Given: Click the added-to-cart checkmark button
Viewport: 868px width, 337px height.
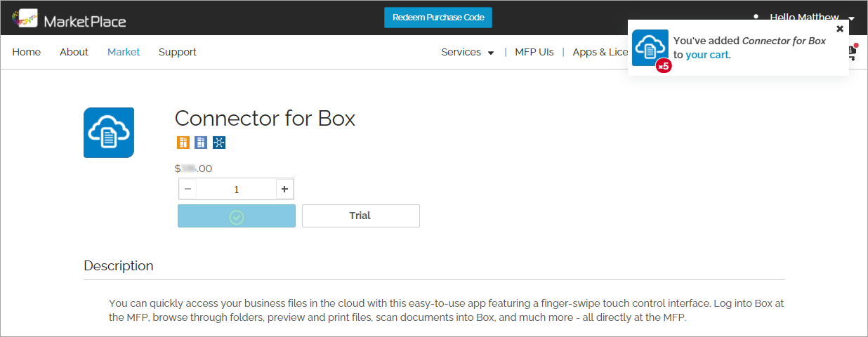Looking at the screenshot, I should pos(237,216).
